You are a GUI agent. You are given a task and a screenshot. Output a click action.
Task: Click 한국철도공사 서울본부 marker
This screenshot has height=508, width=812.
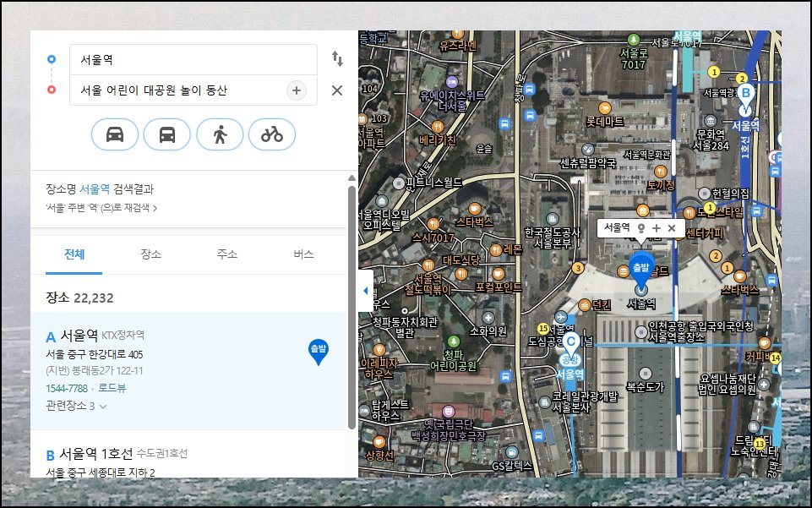click(553, 219)
